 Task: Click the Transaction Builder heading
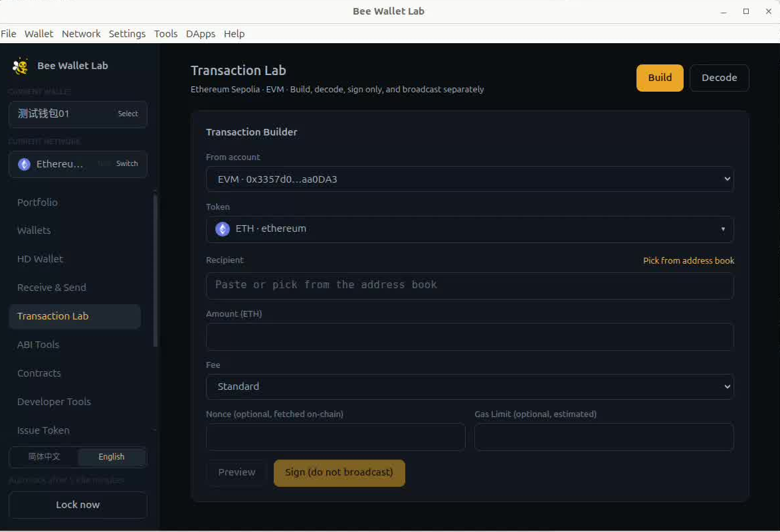[x=252, y=132]
